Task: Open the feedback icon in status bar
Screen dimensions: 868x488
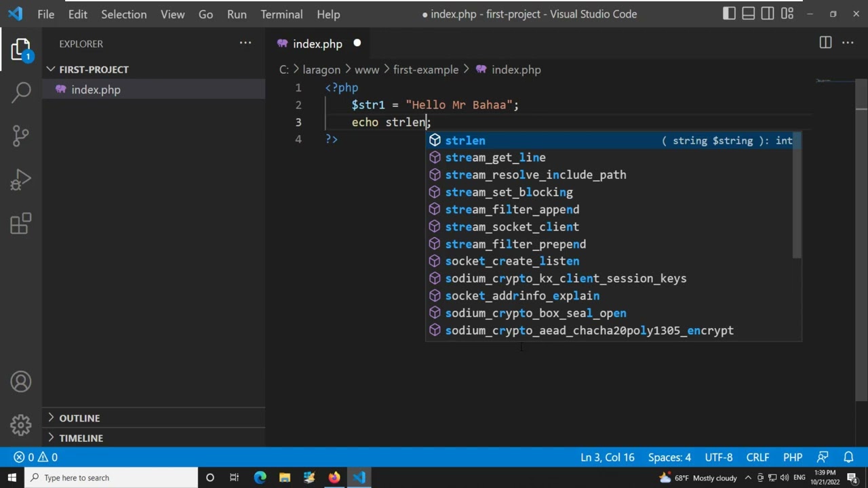Action: (x=823, y=457)
